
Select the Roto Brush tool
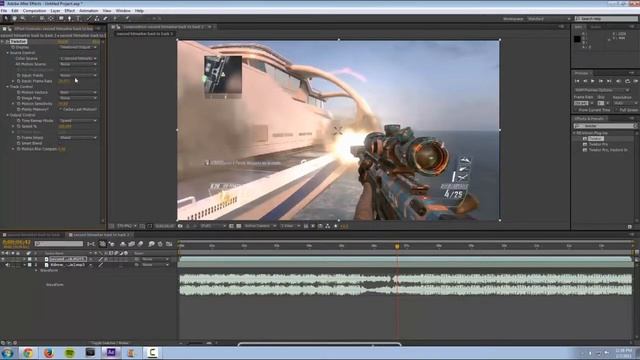click(x=115, y=18)
